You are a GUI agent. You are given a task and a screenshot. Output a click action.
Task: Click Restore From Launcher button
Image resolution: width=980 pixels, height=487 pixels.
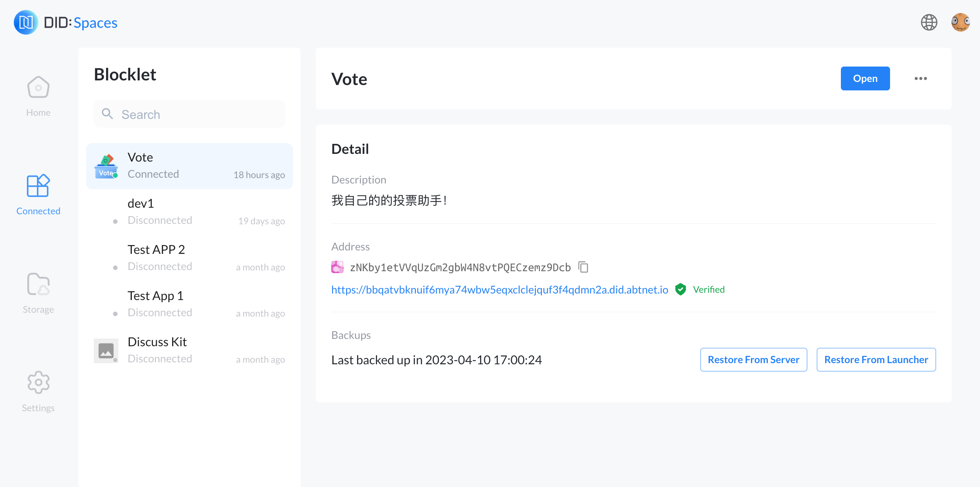[x=876, y=360]
